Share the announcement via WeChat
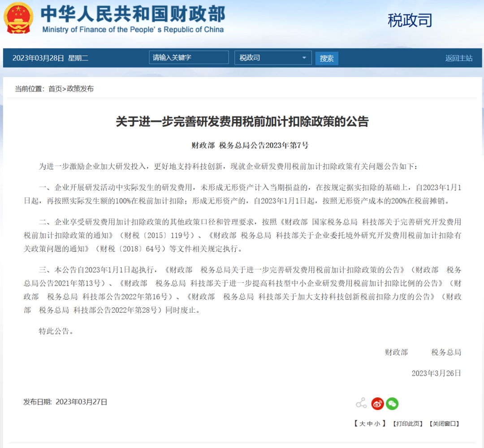Image resolution: width=484 pixels, height=448 pixels. point(392,404)
